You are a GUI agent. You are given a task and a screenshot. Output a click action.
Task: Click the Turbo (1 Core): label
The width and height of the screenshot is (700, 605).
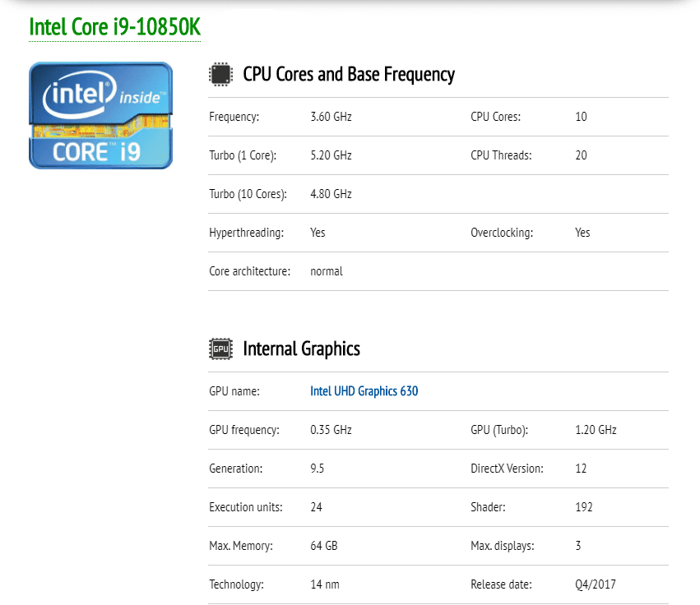pyautogui.click(x=243, y=155)
